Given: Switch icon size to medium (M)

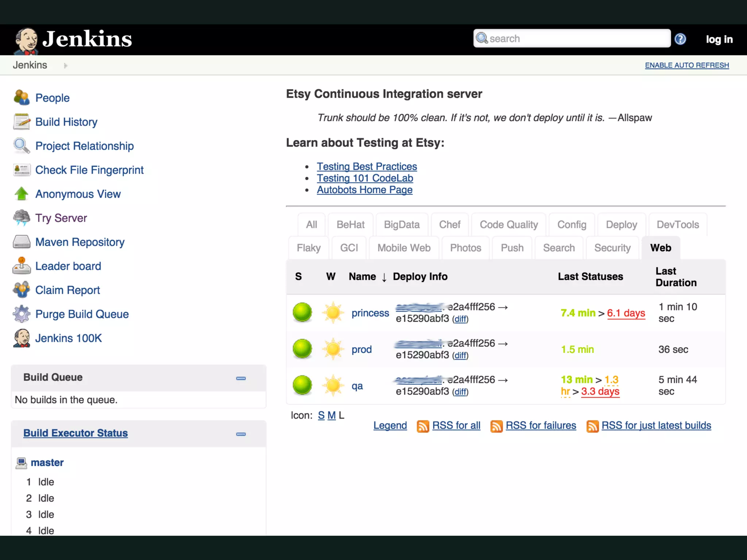Looking at the screenshot, I should (x=331, y=415).
